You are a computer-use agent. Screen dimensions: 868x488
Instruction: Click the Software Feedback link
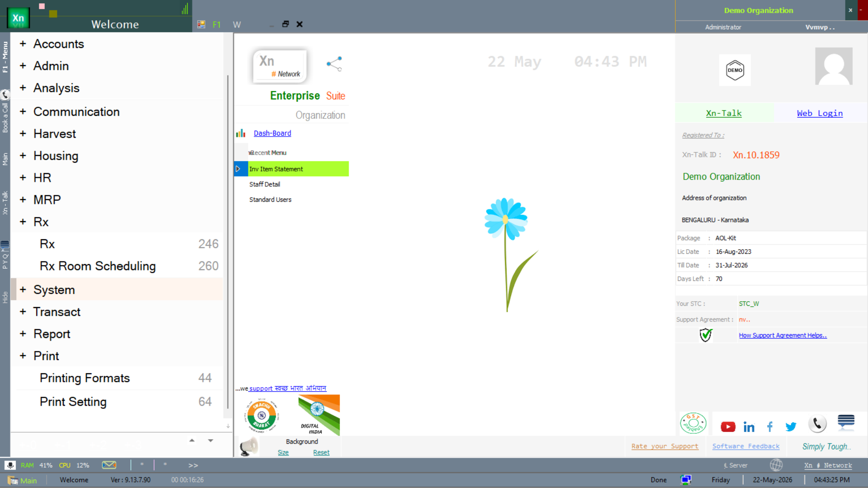tap(746, 446)
